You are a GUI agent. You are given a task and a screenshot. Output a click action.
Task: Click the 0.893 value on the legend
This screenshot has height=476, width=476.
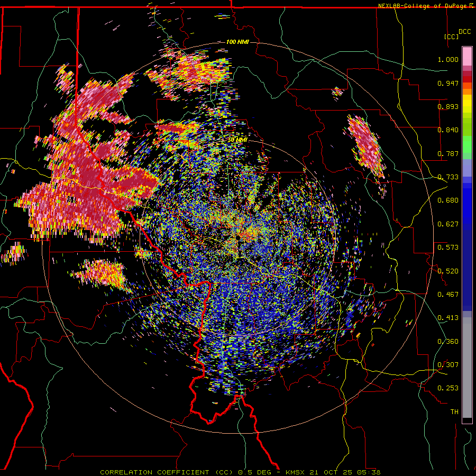448,106
